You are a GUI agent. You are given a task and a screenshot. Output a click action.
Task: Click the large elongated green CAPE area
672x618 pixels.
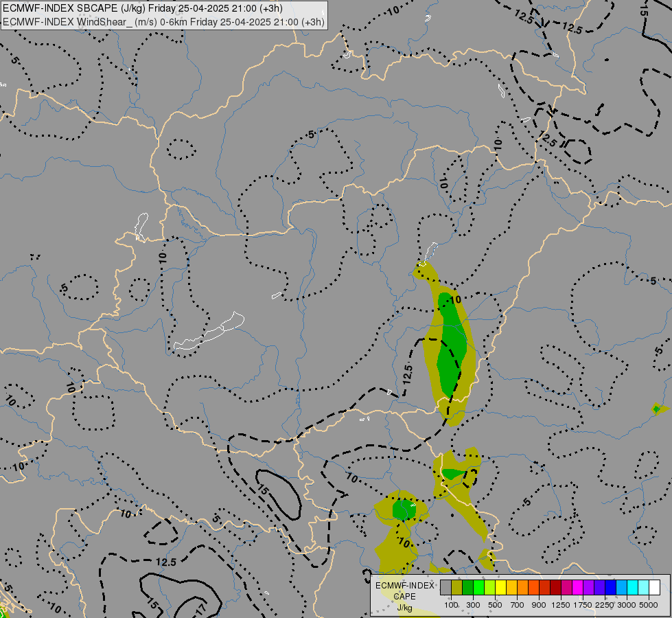coord(451,345)
